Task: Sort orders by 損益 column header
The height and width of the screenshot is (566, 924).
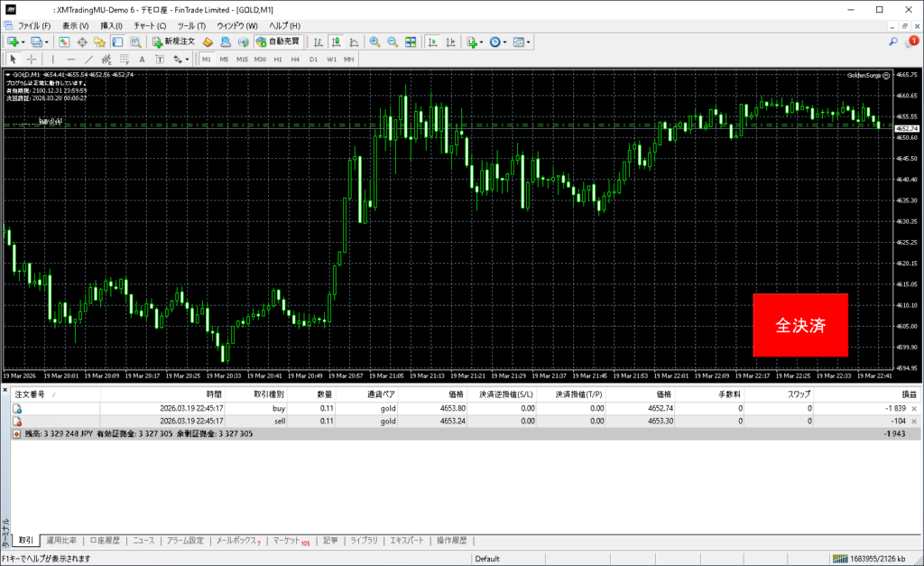Action: click(x=909, y=394)
